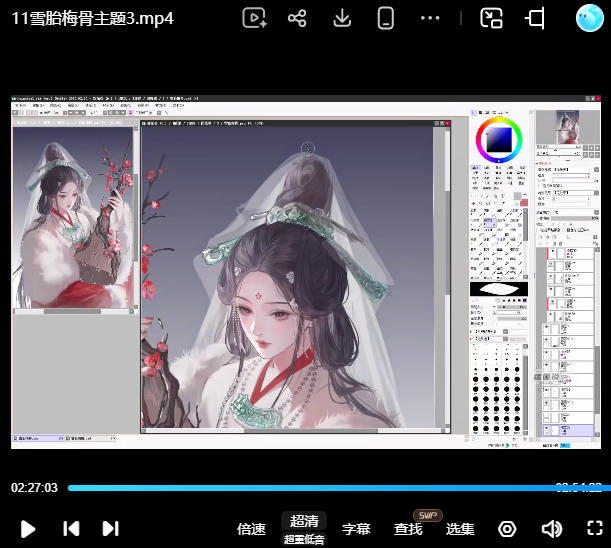Open the round player settings icon
The image size is (611, 548).
pos(507,529)
